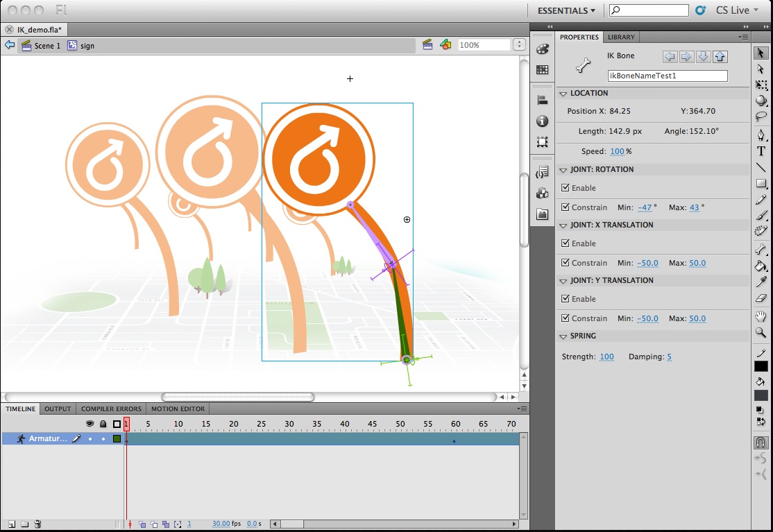The height and width of the screenshot is (532, 773).
Task: Select the Hand tool
Action: pyautogui.click(x=761, y=316)
